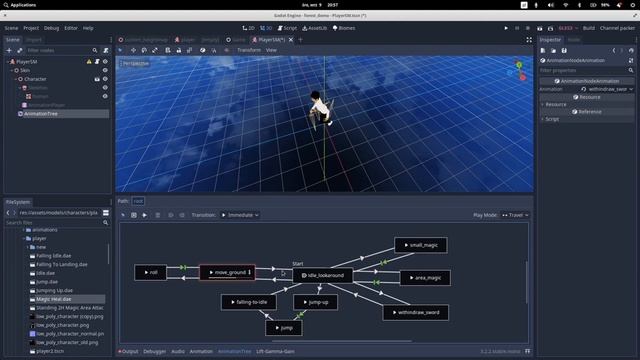Open Character scene in editor icon
Screen dimensions: 640x360
[x=97, y=79]
